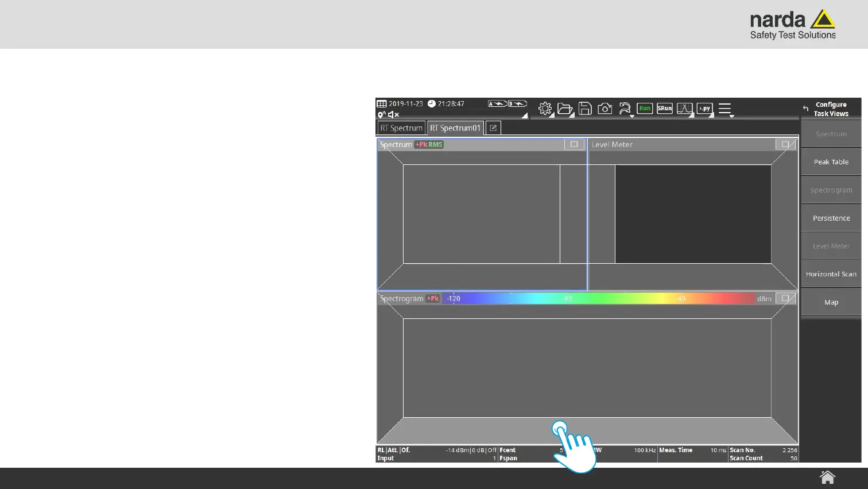Click the greyed-out Spectrogram task view button
This screenshot has height=489, width=868.
coord(831,190)
